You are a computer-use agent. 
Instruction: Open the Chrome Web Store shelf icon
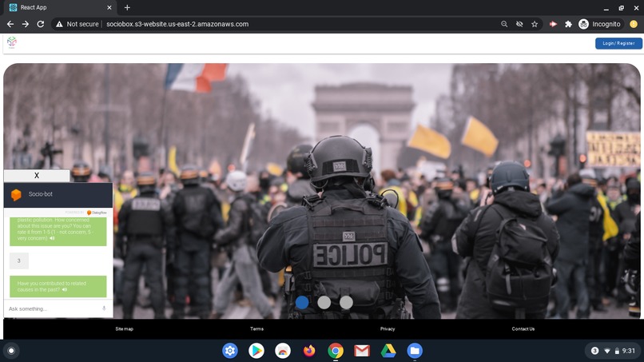pyautogui.click(x=283, y=351)
